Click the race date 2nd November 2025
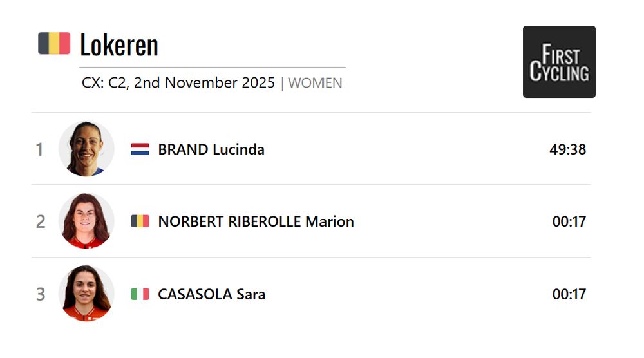 pos(204,83)
